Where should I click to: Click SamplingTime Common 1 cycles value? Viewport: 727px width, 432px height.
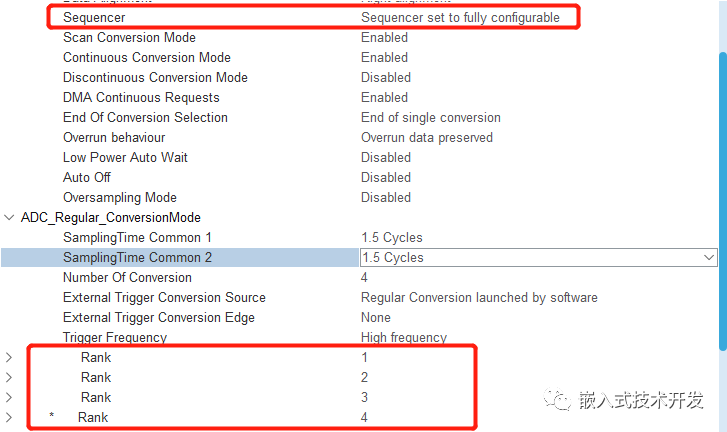coord(392,237)
